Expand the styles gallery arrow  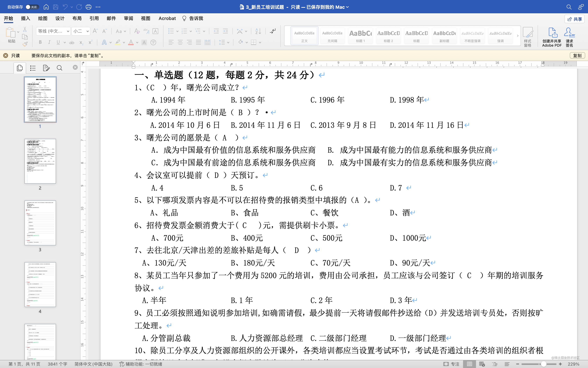click(x=517, y=36)
